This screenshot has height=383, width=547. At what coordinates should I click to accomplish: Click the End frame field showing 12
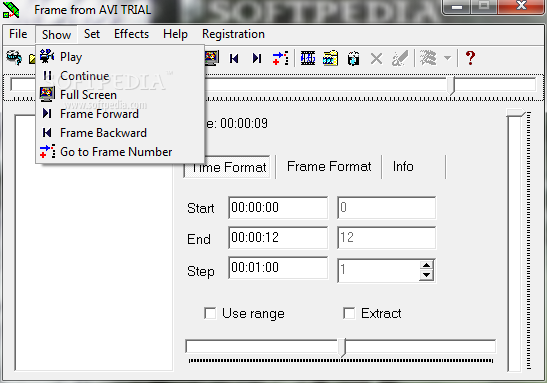coord(387,238)
